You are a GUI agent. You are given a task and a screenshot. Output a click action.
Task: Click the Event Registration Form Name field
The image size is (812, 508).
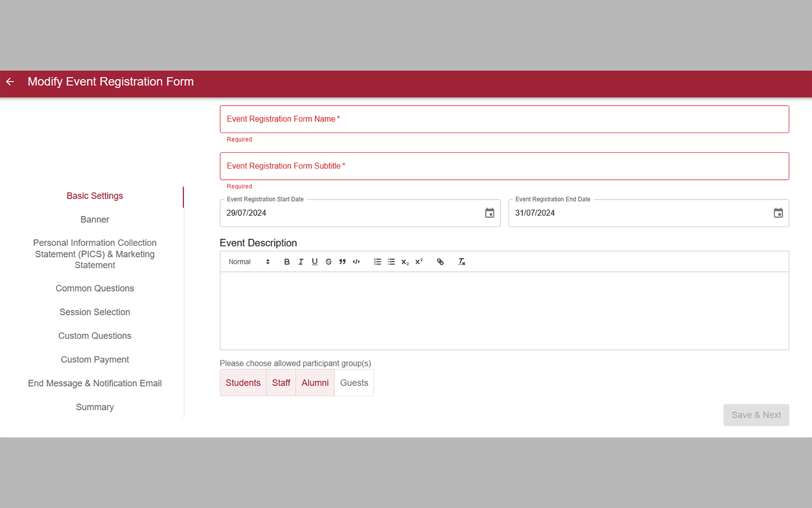point(504,119)
